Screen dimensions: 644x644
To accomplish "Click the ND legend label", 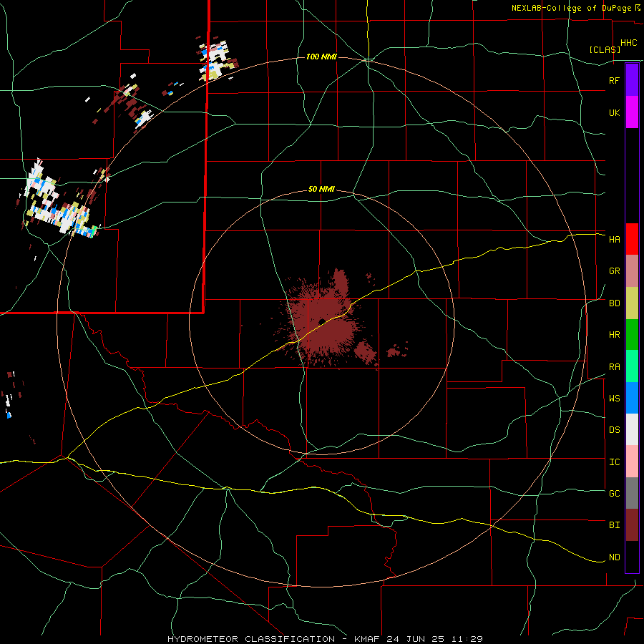I will (614, 557).
